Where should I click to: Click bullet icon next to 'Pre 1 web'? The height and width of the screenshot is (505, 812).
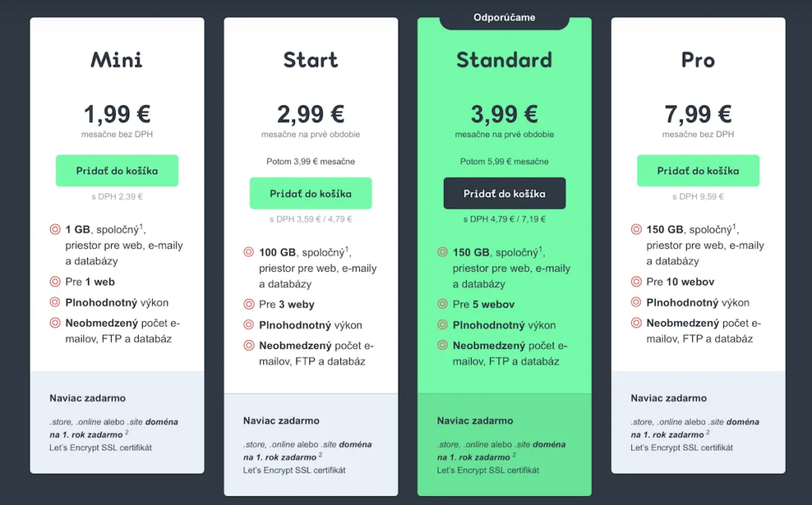(x=55, y=281)
